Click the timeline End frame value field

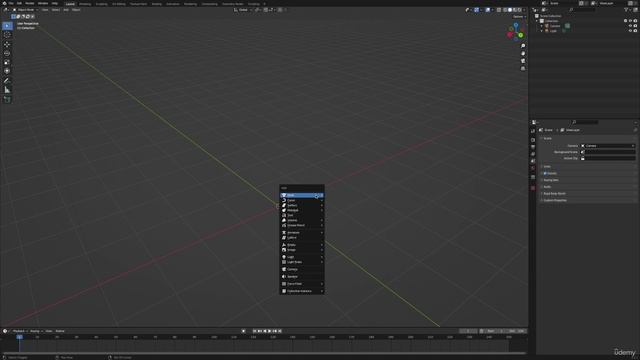517,331
